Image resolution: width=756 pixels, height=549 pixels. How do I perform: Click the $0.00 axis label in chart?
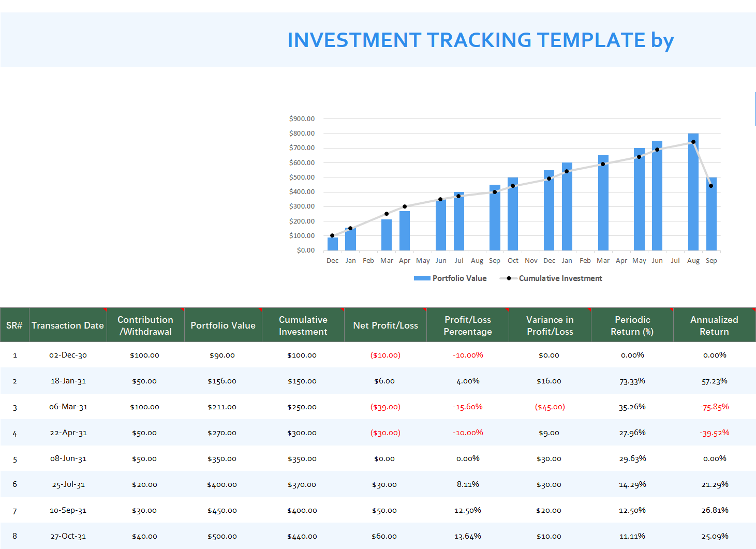306,250
